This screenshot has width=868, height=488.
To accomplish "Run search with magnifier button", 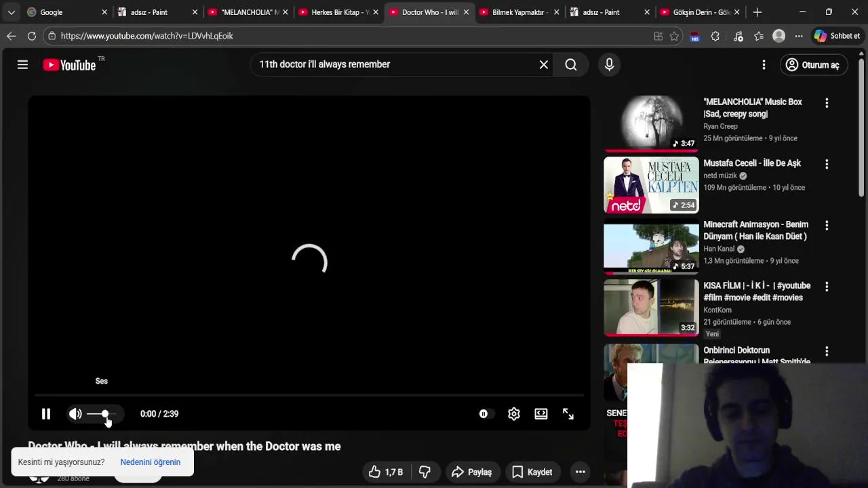I will [x=571, y=64].
